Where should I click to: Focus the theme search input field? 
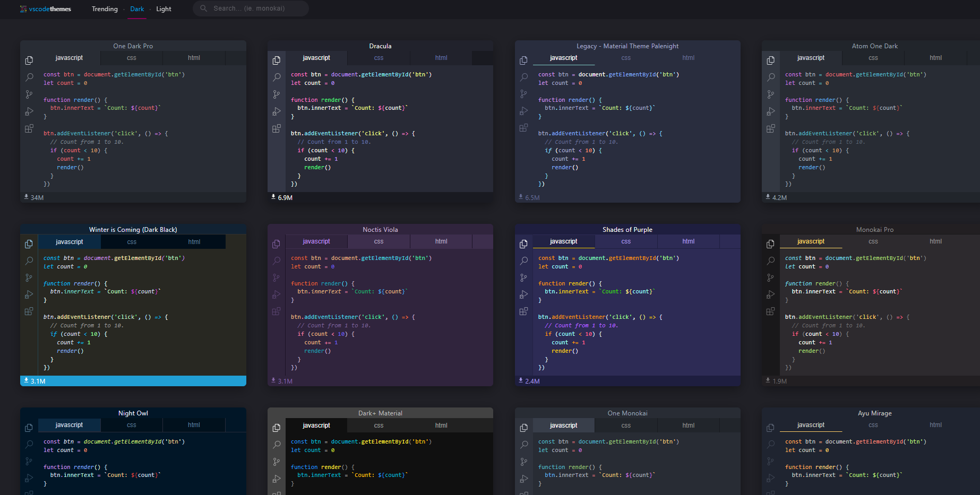pyautogui.click(x=251, y=8)
